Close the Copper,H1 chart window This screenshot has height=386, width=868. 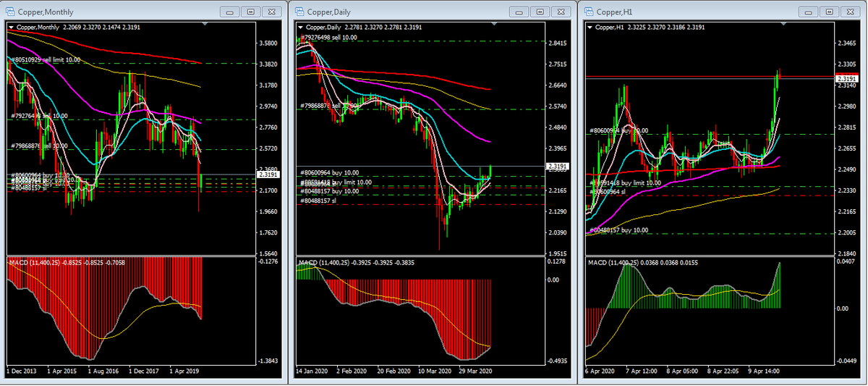(850, 12)
